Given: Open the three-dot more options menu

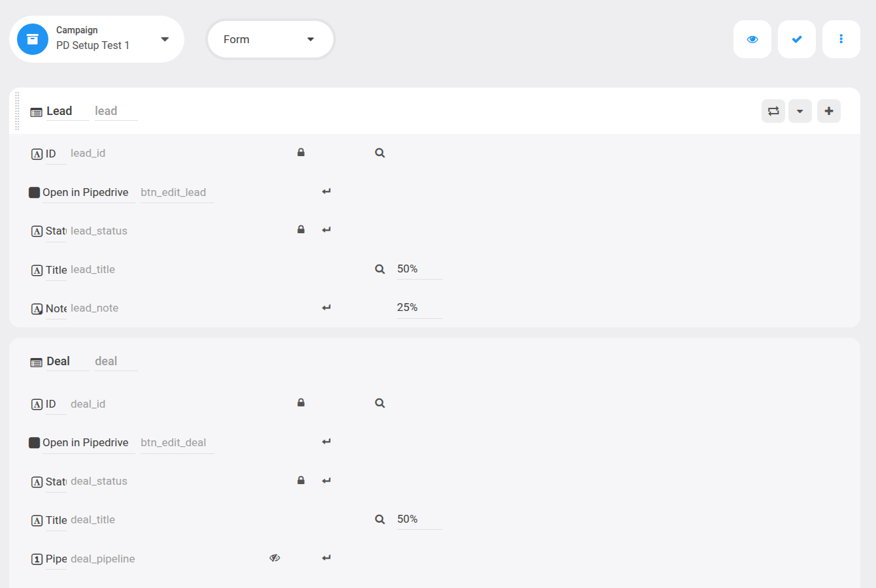Looking at the screenshot, I should point(841,39).
